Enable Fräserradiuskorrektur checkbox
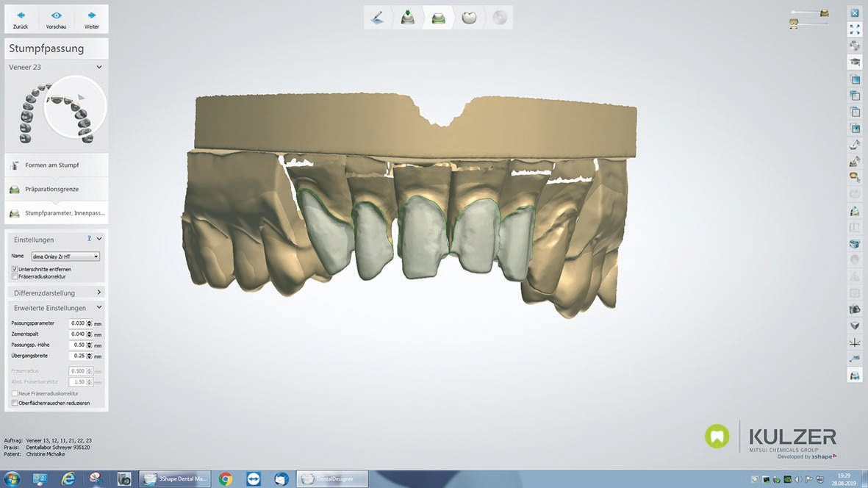Viewport: 868px width, 488px height. [15, 277]
